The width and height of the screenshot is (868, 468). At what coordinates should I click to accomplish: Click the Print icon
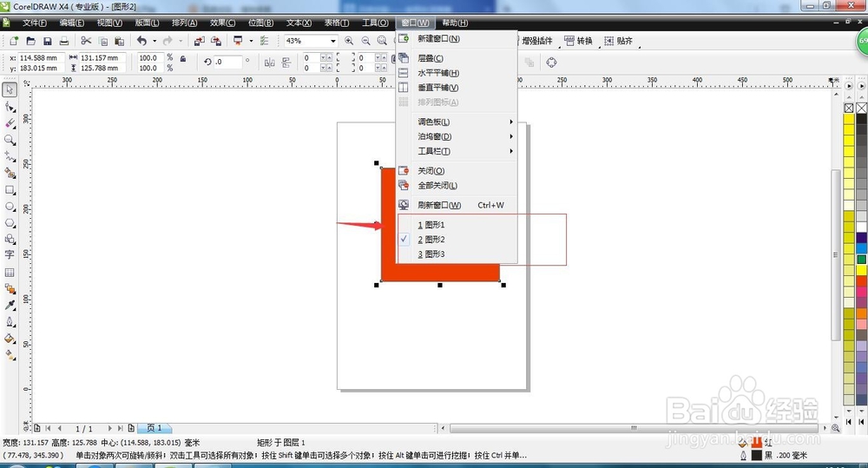pos(64,41)
